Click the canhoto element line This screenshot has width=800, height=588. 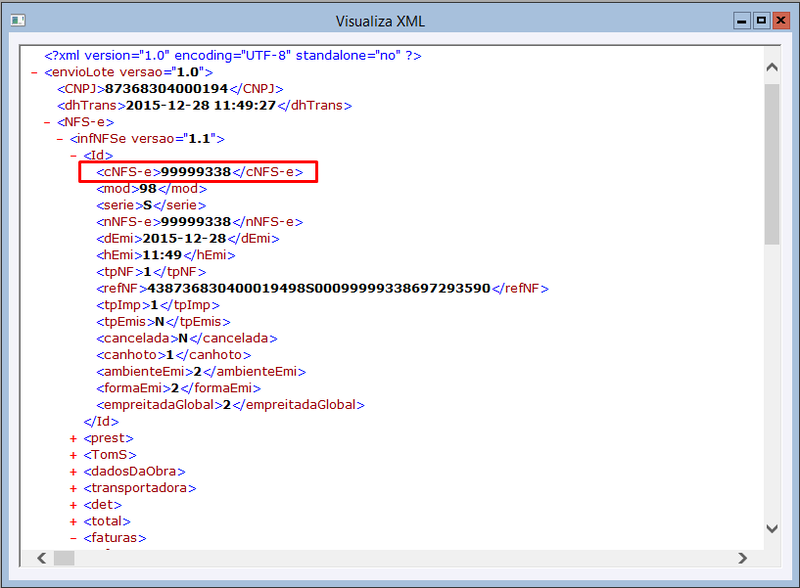pos(173,355)
